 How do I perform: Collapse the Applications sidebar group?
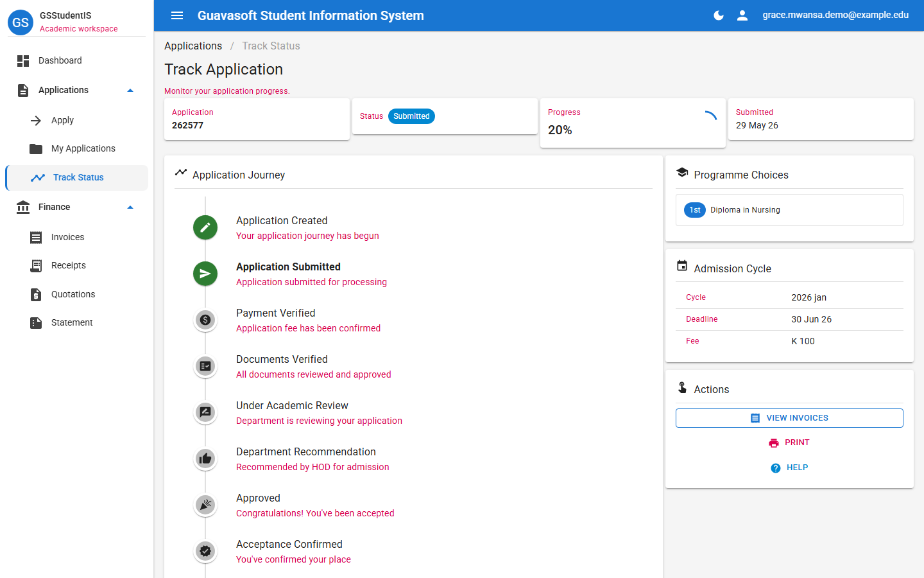coord(130,91)
